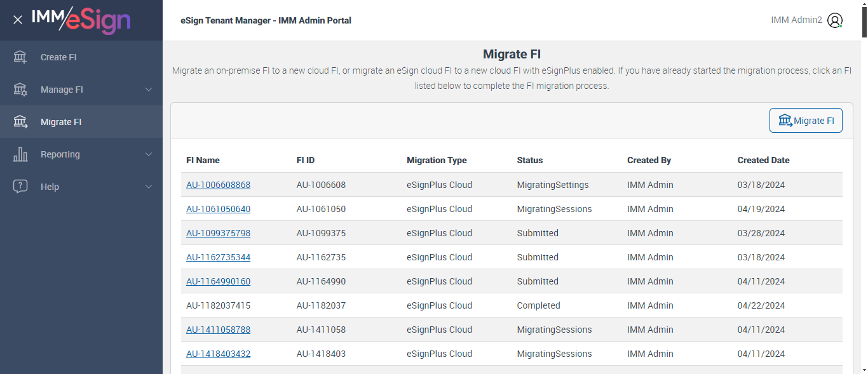The image size is (868, 374).
Task: Click the Create FI bank icon
Action: (20, 57)
